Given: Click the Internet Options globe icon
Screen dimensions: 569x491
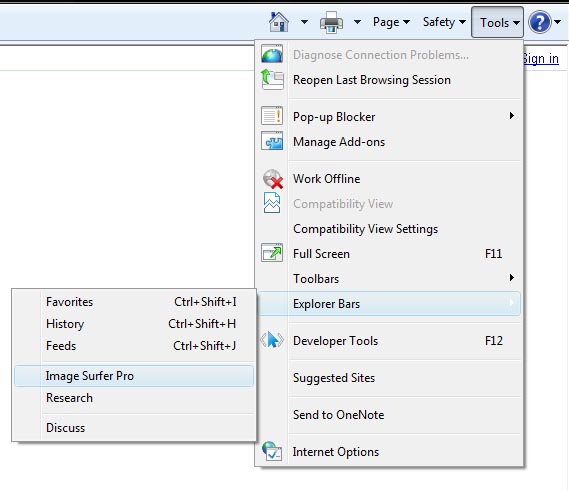Looking at the screenshot, I should (272, 451).
